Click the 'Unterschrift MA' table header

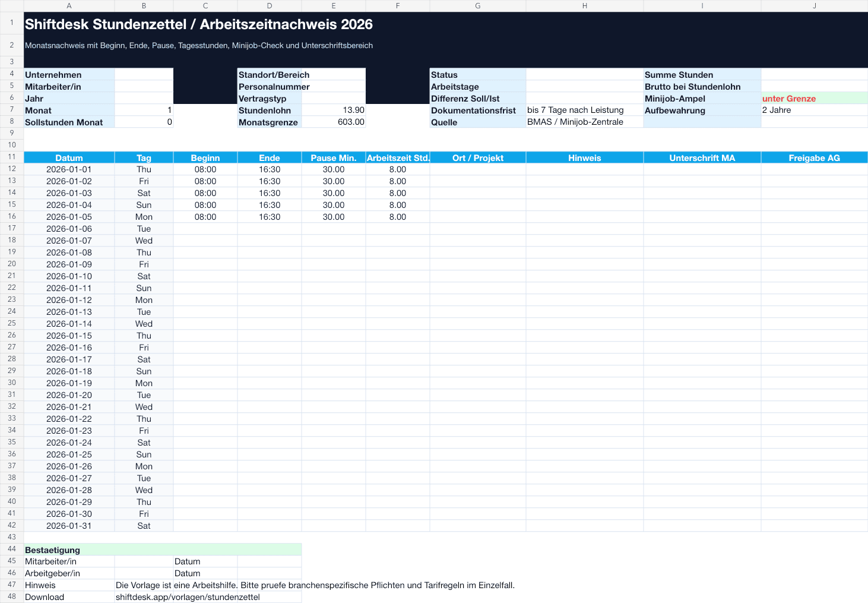click(x=702, y=157)
